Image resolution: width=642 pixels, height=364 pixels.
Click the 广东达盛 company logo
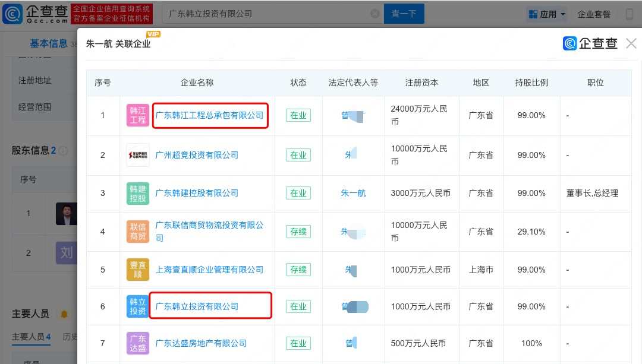(x=137, y=343)
